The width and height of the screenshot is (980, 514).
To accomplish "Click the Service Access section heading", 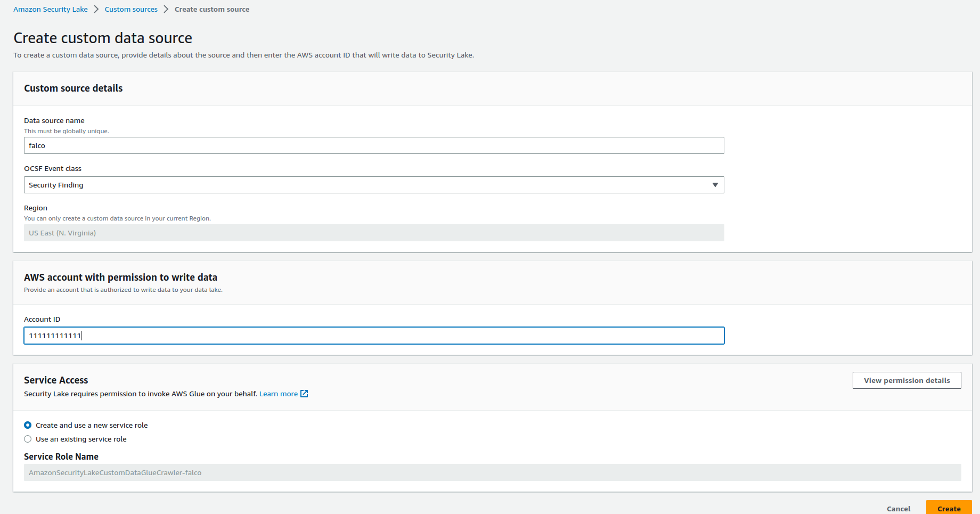I will [56, 380].
